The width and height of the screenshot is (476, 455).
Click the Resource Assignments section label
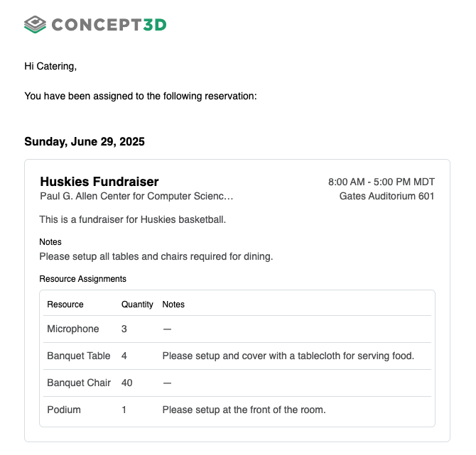pos(82,279)
